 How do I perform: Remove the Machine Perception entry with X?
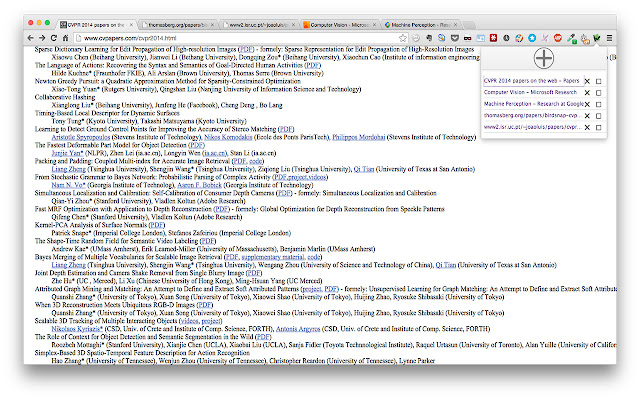tap(586, 103)
